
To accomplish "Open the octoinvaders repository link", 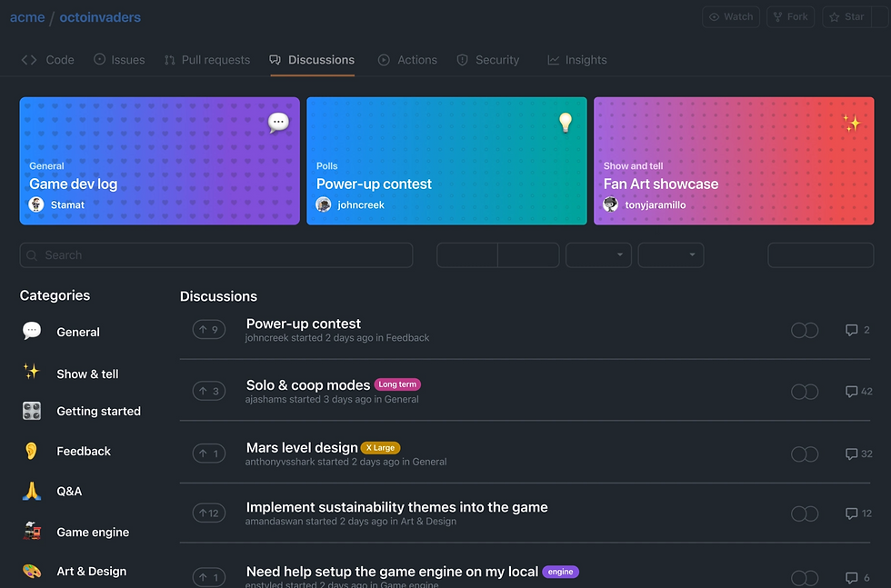I will click(x=100, y=17).
